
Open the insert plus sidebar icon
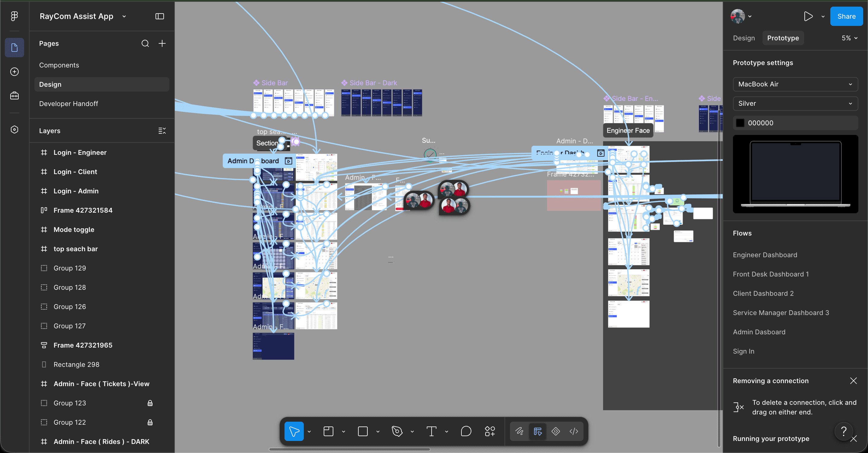pyautogui.click(x=14, y=72)
